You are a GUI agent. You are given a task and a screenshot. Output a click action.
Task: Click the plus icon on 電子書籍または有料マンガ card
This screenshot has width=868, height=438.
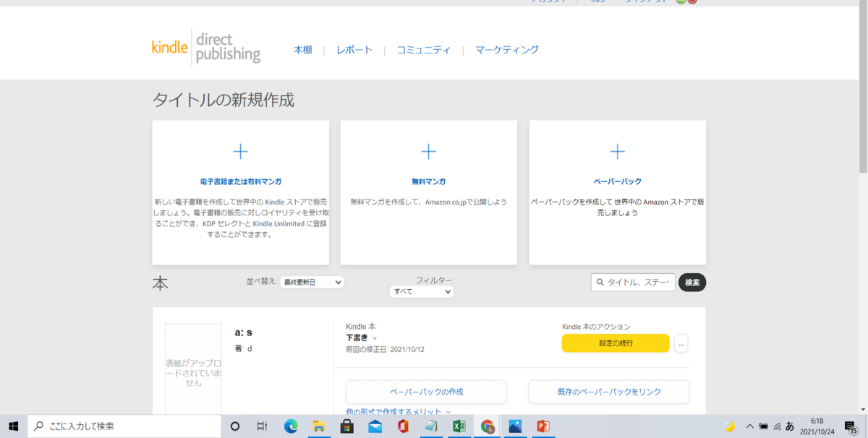tap(240, 151)
